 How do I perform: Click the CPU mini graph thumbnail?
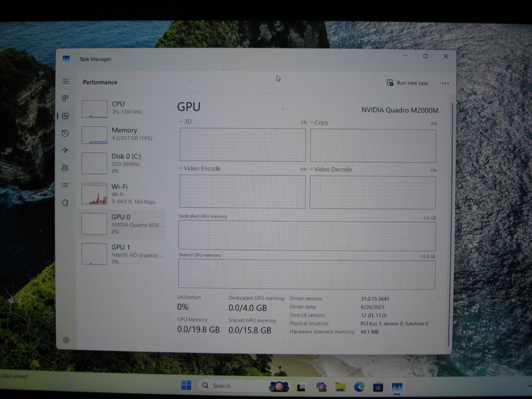click(x=94, y=109)
